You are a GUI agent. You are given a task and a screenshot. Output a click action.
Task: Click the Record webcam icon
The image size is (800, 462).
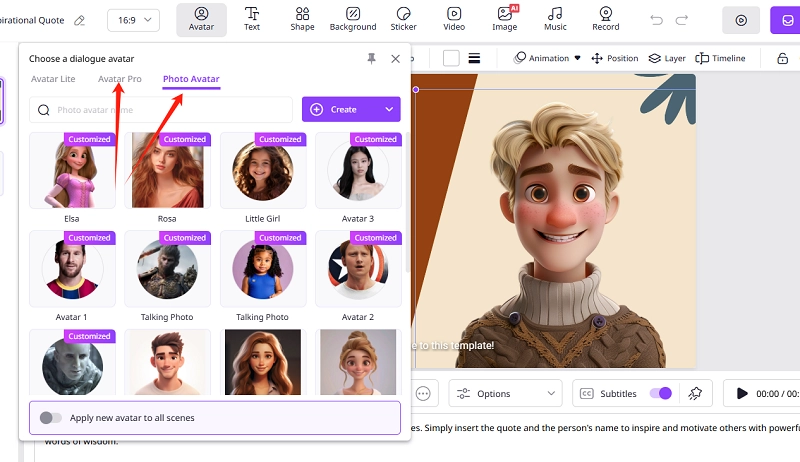coord(605,19)
